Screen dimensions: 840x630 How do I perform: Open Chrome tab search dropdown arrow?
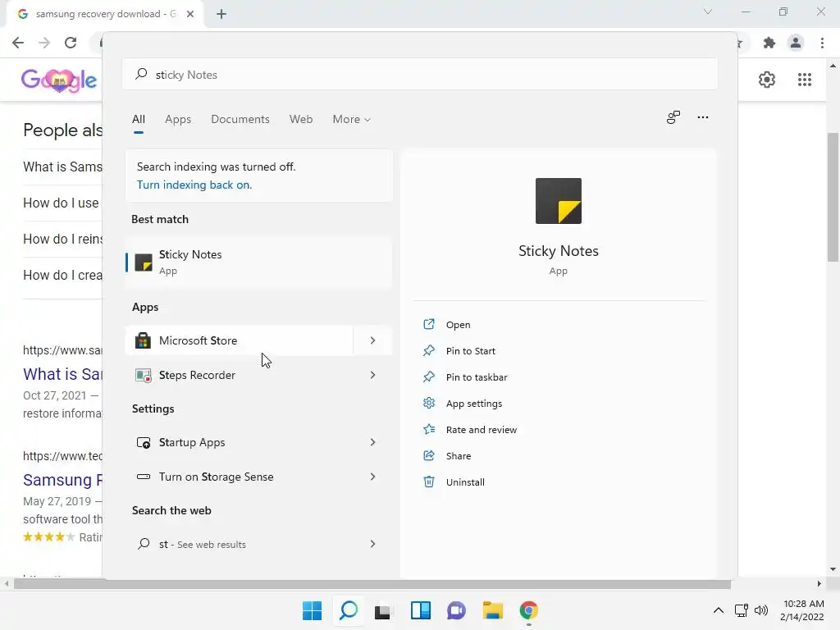(708, 11)
